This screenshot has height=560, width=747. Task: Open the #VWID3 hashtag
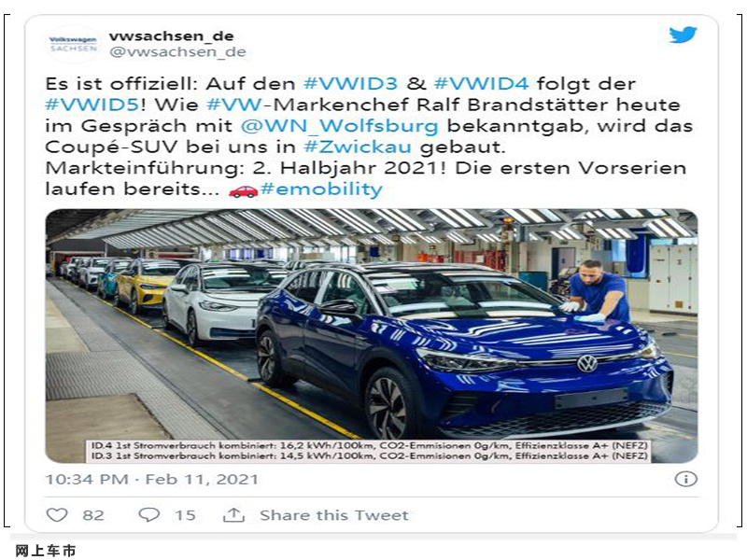351,84
